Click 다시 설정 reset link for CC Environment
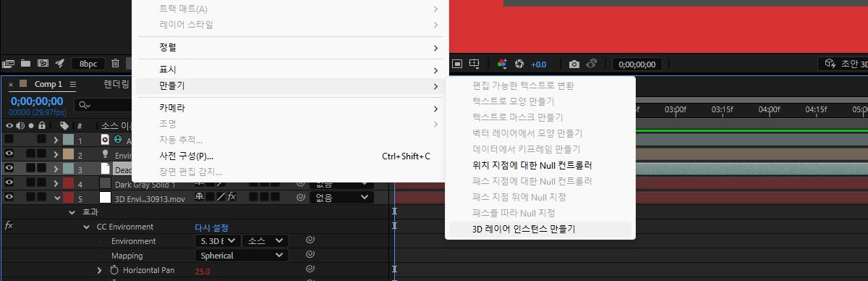The width and height of the screenshot is (868, 281). (212, 227)
